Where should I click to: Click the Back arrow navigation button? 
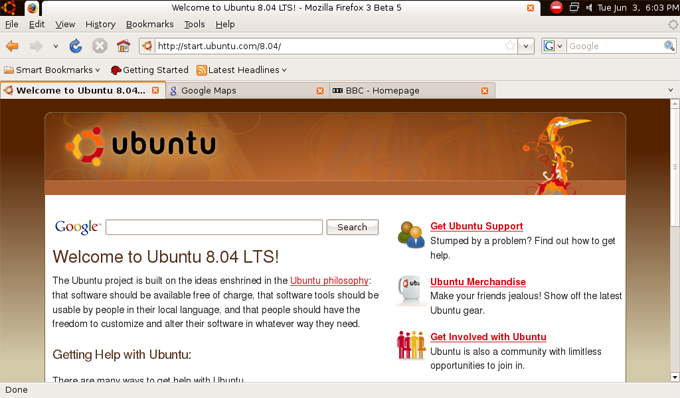tap(12, 46)
